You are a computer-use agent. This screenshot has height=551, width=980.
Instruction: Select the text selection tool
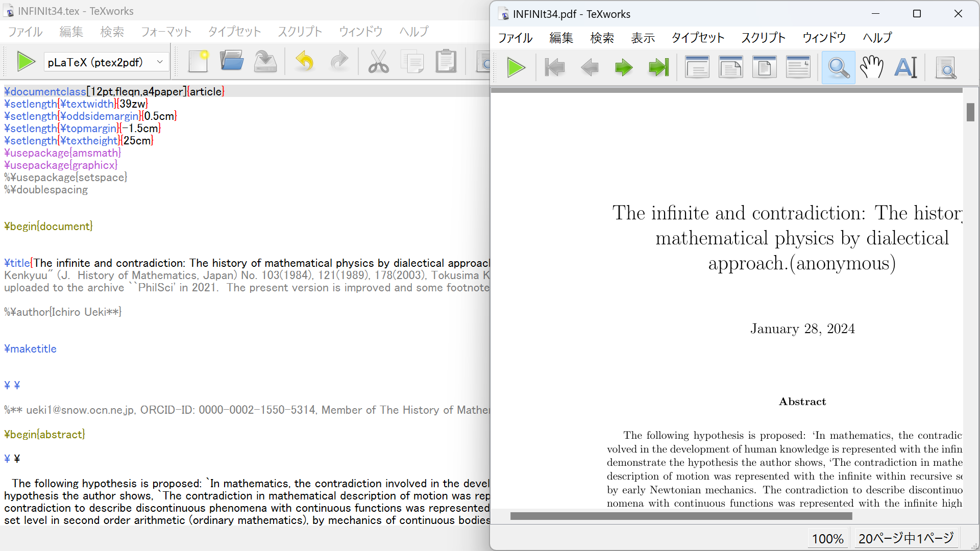pyautogui.click(x=906, y=67)
